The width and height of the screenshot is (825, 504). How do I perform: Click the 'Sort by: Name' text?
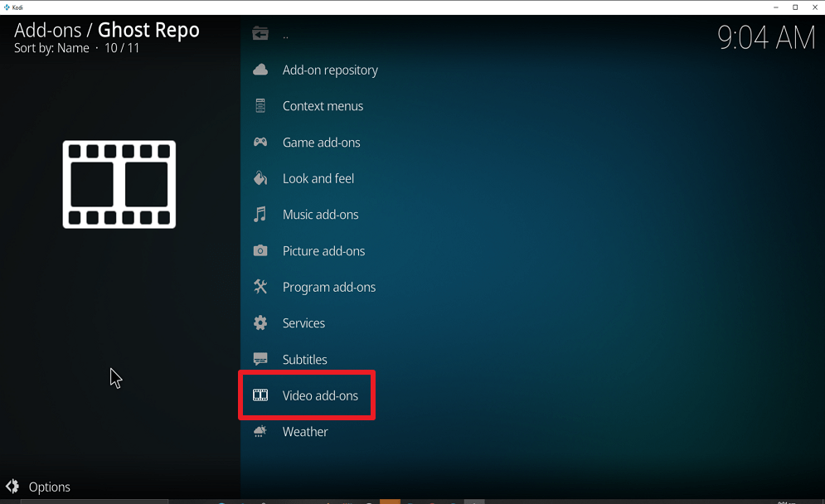pyautogui.click(x=51, y=48)
